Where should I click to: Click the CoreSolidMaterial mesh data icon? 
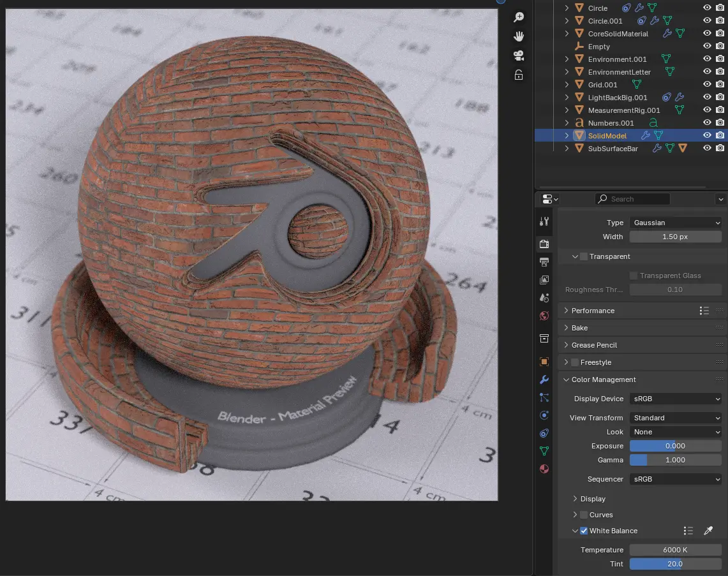click(x=680, y=33)
